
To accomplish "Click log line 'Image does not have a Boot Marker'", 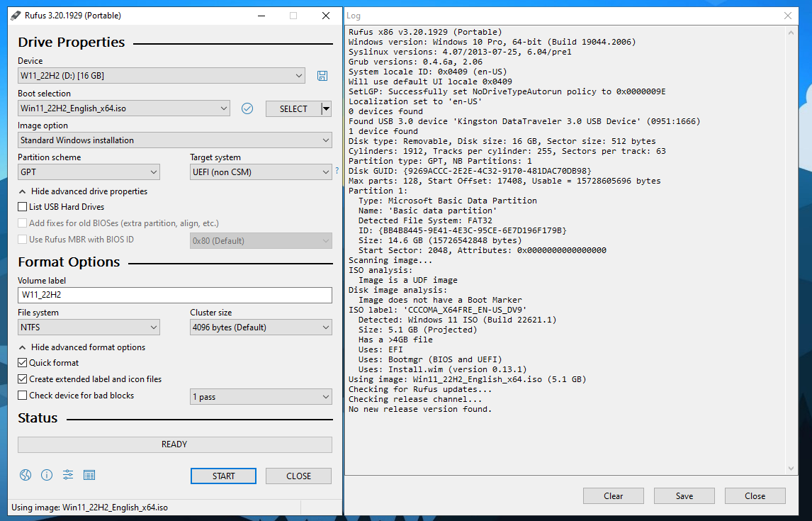I will pyautogui.click(x=440, y=301).
